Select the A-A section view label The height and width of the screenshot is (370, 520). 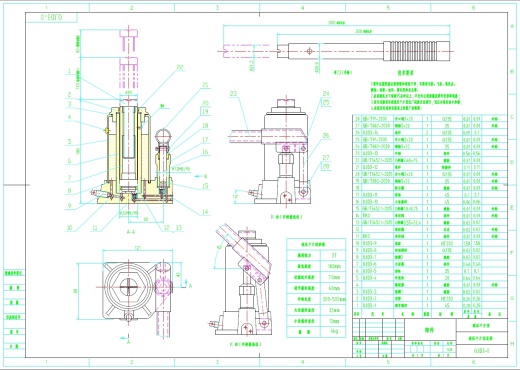coord(131,232)
